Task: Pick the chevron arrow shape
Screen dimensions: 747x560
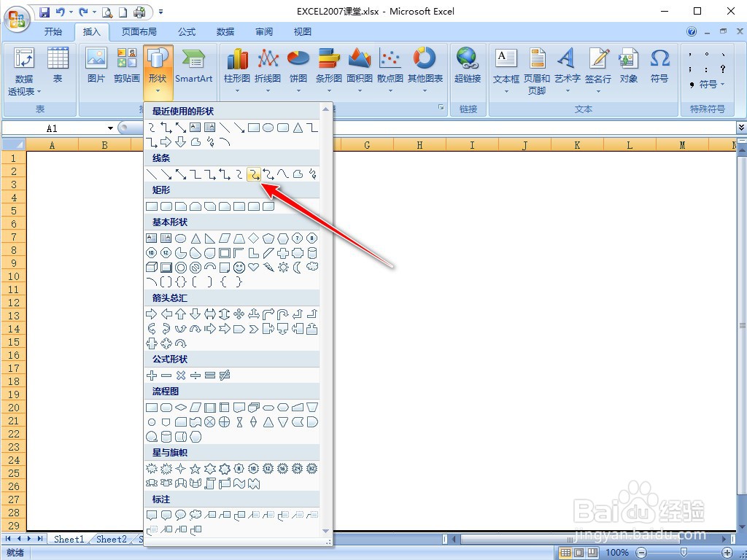Action: click(254, 329)
